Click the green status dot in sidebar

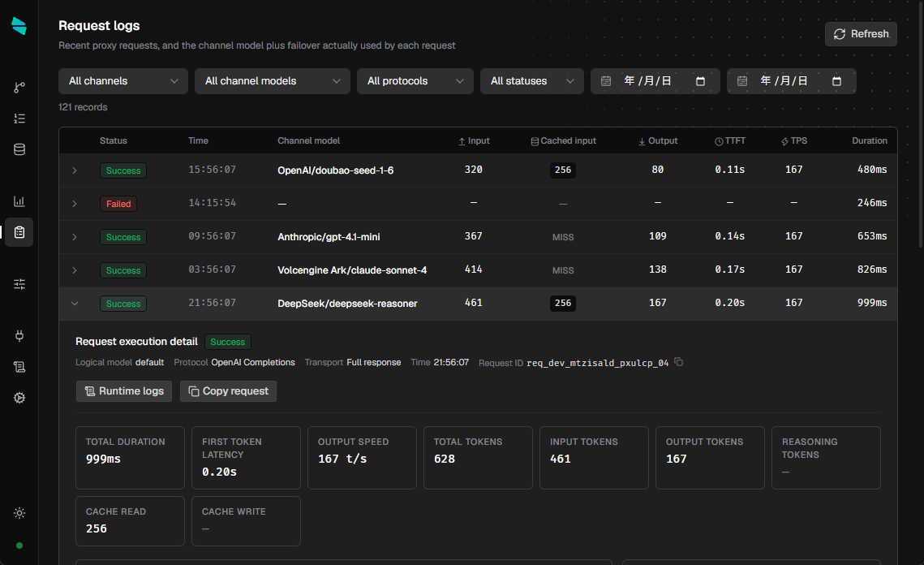pyautogui.click(x=19, y=546)
